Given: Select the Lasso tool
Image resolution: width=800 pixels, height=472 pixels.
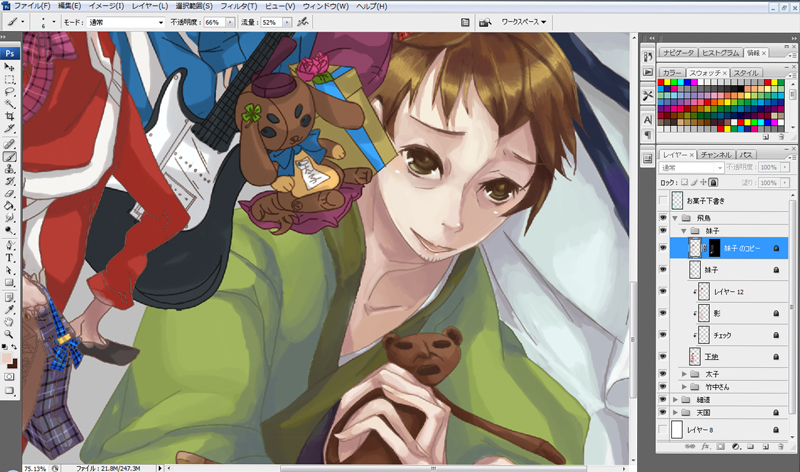Looking at the screenshot, I should click(x=9, y=92).
